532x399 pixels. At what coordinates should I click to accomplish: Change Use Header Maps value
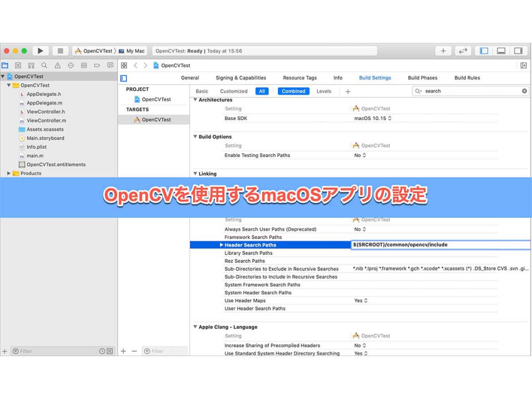point(361,301)
